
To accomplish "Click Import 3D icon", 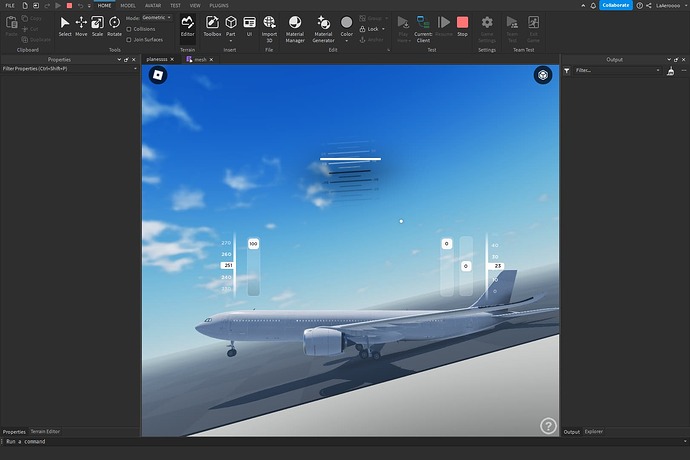I will (269, 26).
